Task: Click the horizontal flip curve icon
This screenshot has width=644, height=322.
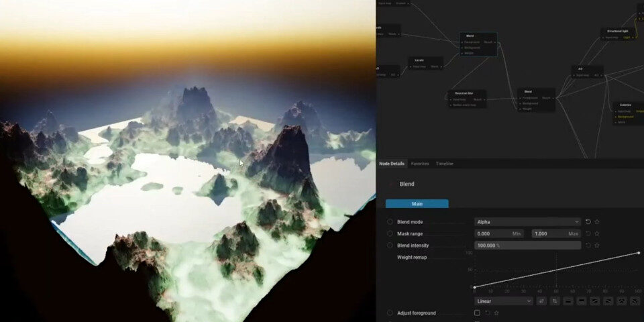Action: (541, 301)
